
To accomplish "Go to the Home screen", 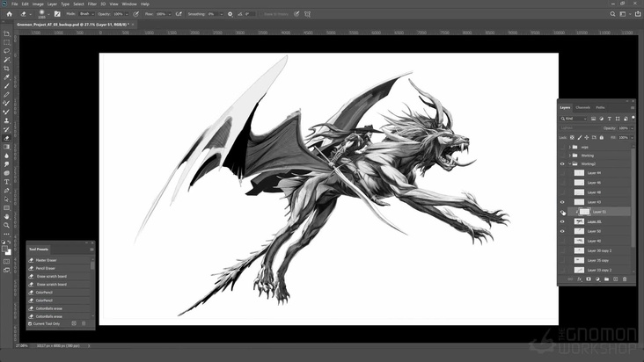I will click(x=9, y=14).
